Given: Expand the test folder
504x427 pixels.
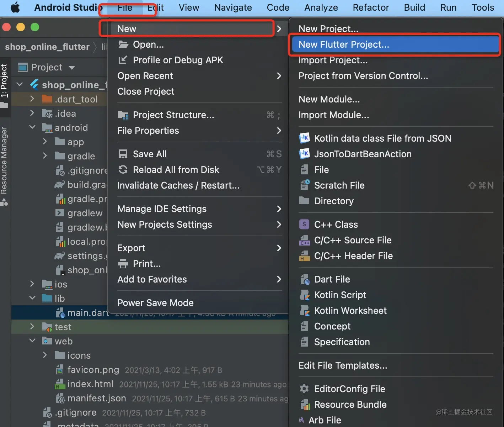Looking at the screenshot, I should pos(32,327).
